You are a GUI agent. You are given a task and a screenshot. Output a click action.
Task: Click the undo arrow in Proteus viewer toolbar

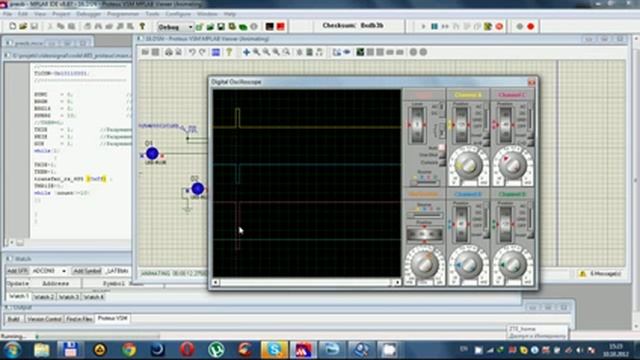click(192, 52)
